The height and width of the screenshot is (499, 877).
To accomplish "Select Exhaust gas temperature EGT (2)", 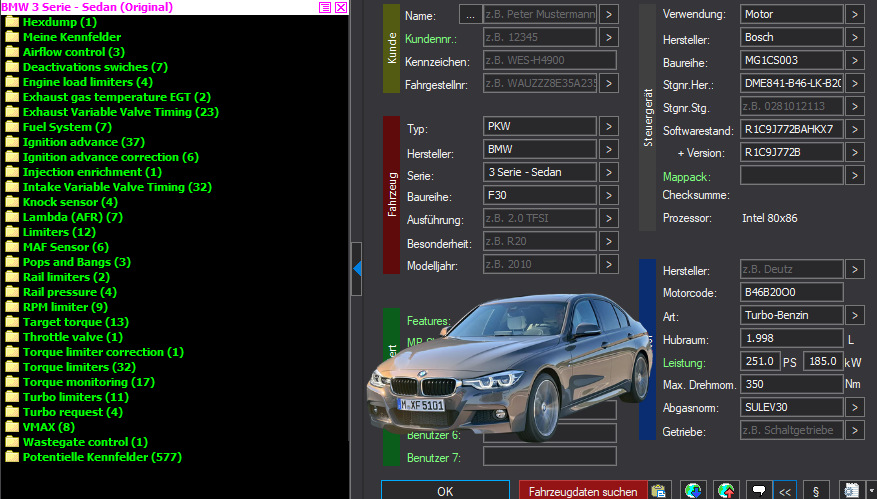I will coord(108,97).
